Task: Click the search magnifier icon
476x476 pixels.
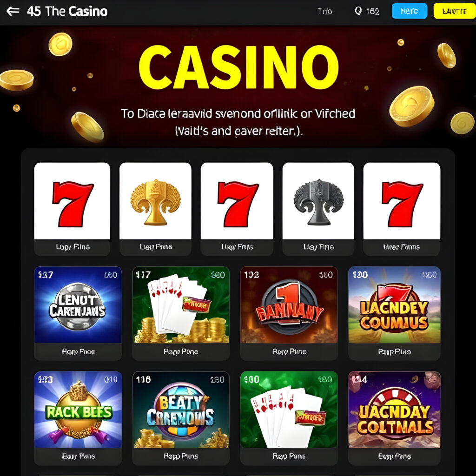Action: pos(358,11)
